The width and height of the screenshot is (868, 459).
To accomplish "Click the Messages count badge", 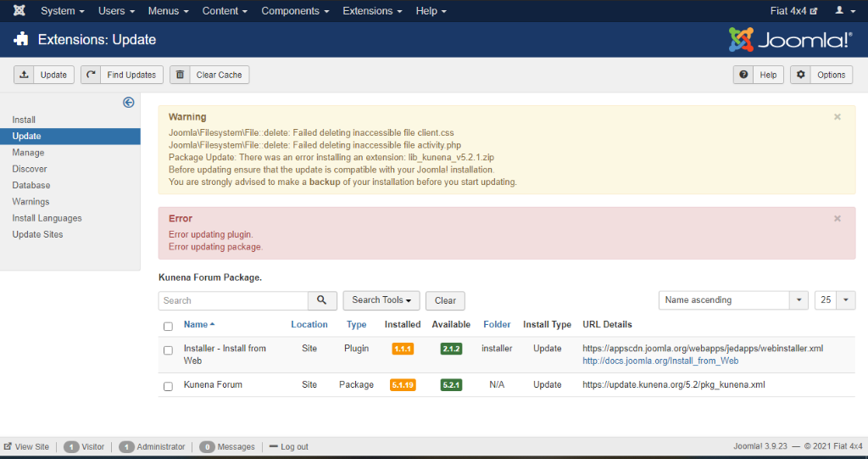I will (207, 447).
